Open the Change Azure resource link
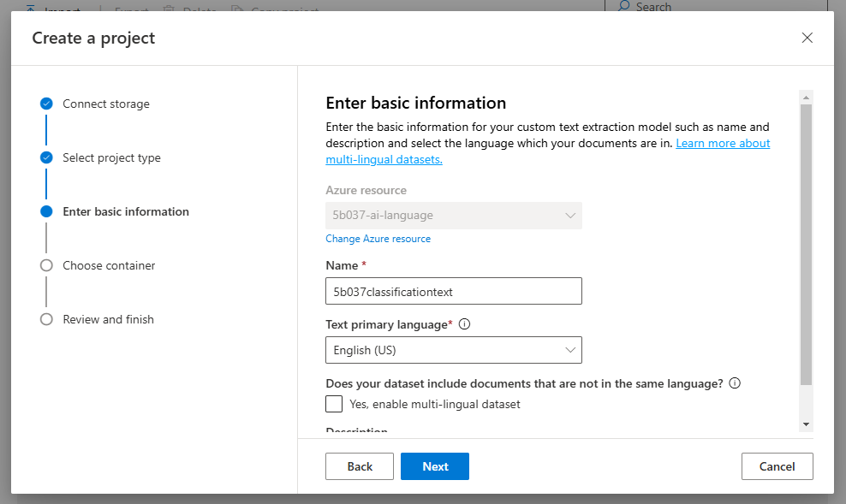This screenshot has height=504, width=846. coord(378,239)
